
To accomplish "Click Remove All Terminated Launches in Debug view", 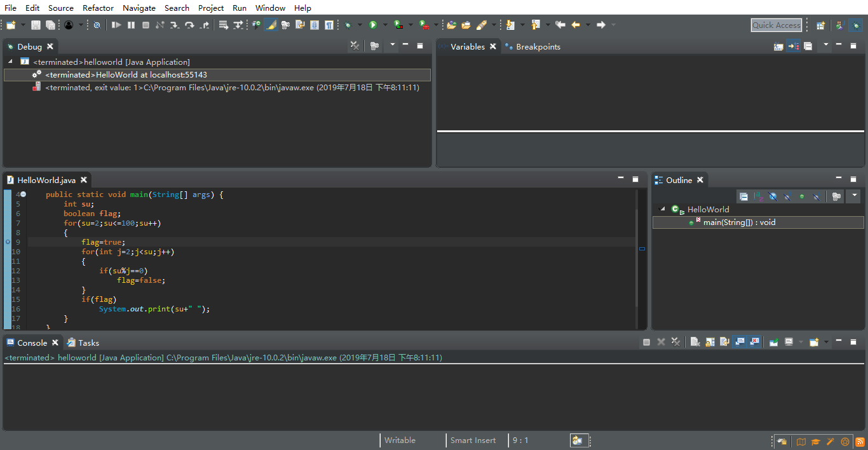I will coord(355,46).
